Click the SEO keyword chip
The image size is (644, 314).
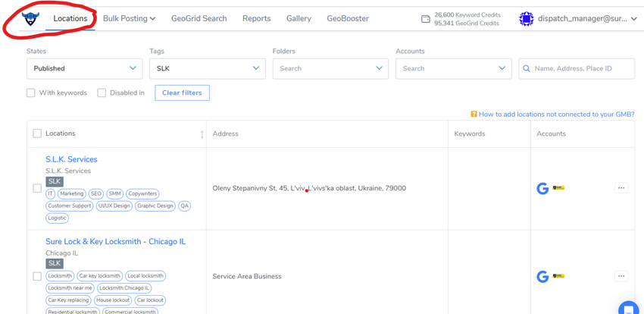coord(96,193)
